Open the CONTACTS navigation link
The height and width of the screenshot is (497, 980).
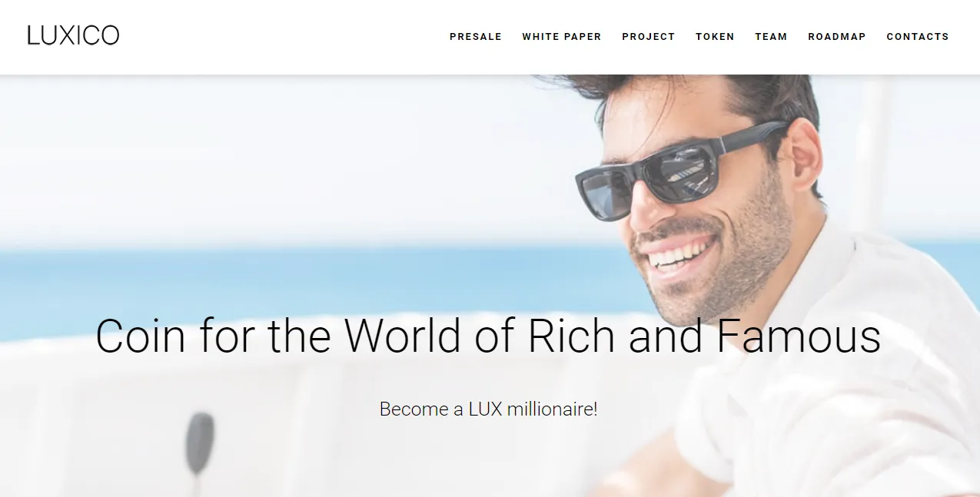pos(918,36)
